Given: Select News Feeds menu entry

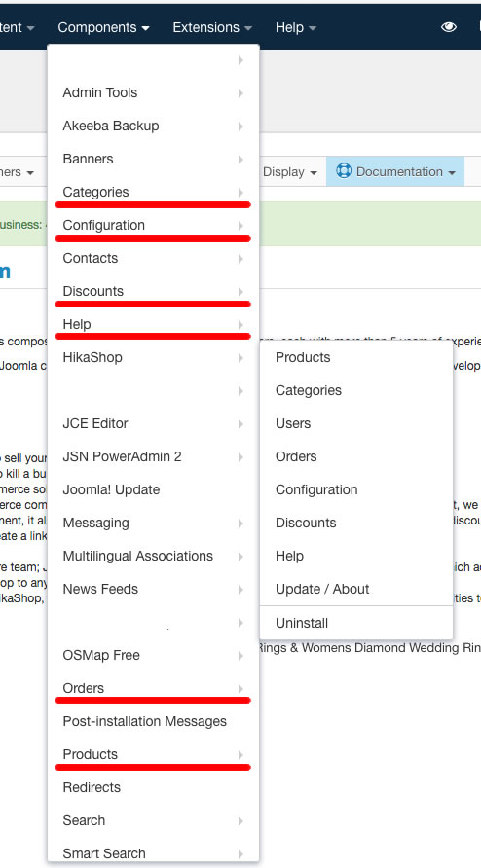Looking at the screenshot, I should [153, 590].
